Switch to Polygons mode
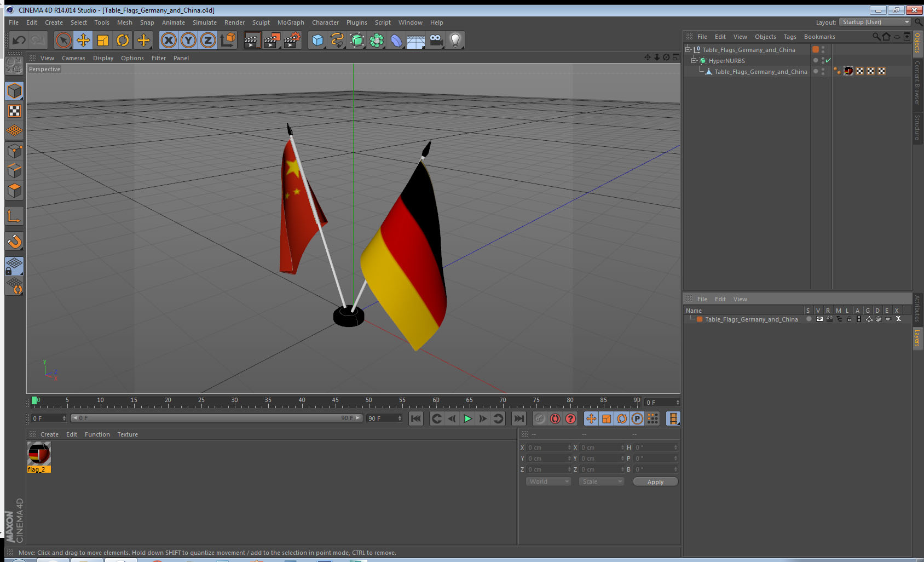Image resolution: width=924 pixels, height=562 pixels. tap(14, 191)
